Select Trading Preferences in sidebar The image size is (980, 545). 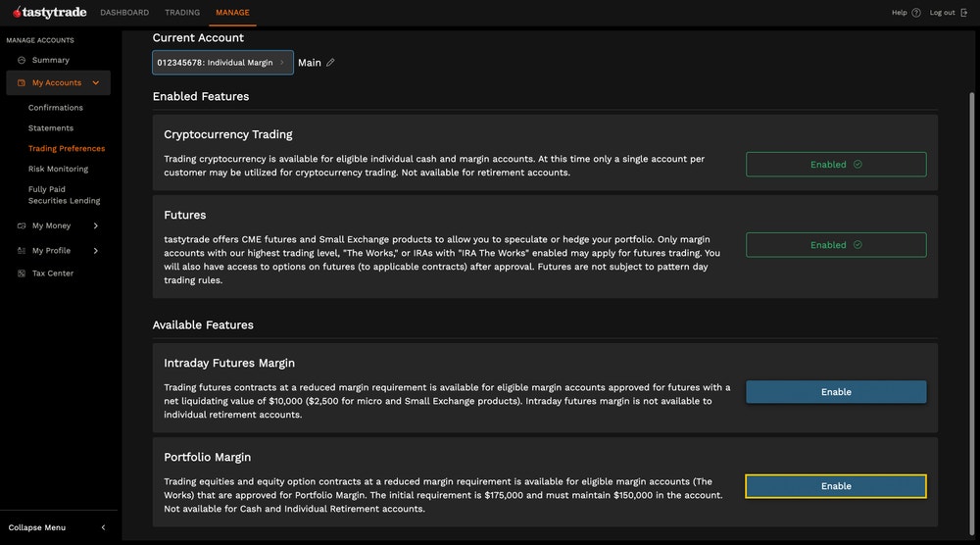click(x=67, y=148)
